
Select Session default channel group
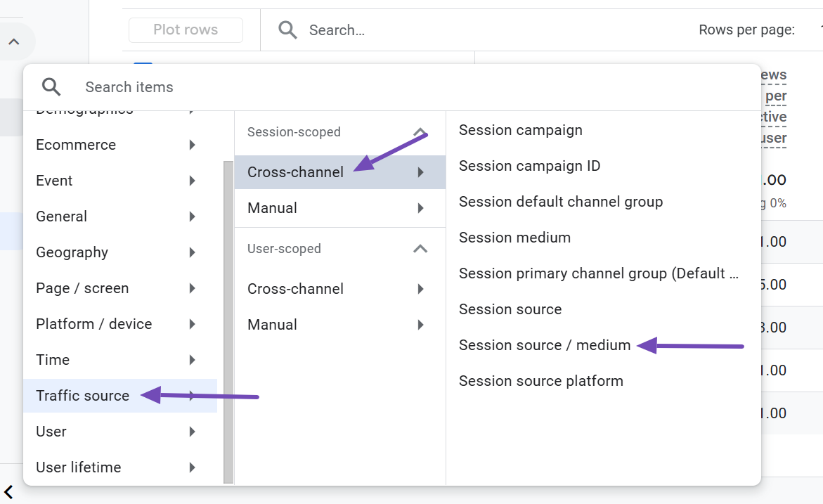[561, 202]
